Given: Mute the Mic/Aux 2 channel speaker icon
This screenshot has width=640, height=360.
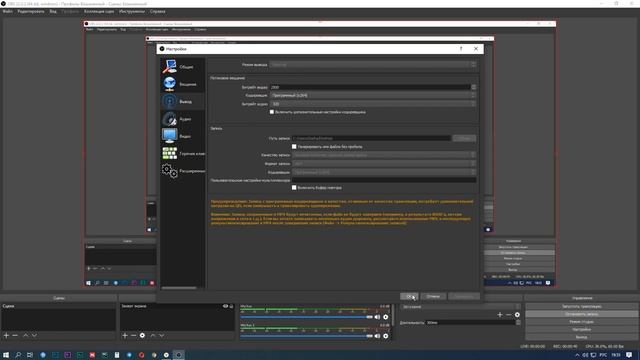Looking at the screenshot, I should [x=377, y=336].
